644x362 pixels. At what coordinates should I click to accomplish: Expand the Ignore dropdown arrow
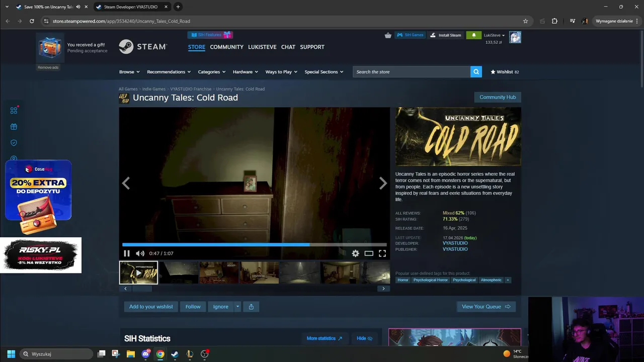pyautogui.click(x=237, y=307)
